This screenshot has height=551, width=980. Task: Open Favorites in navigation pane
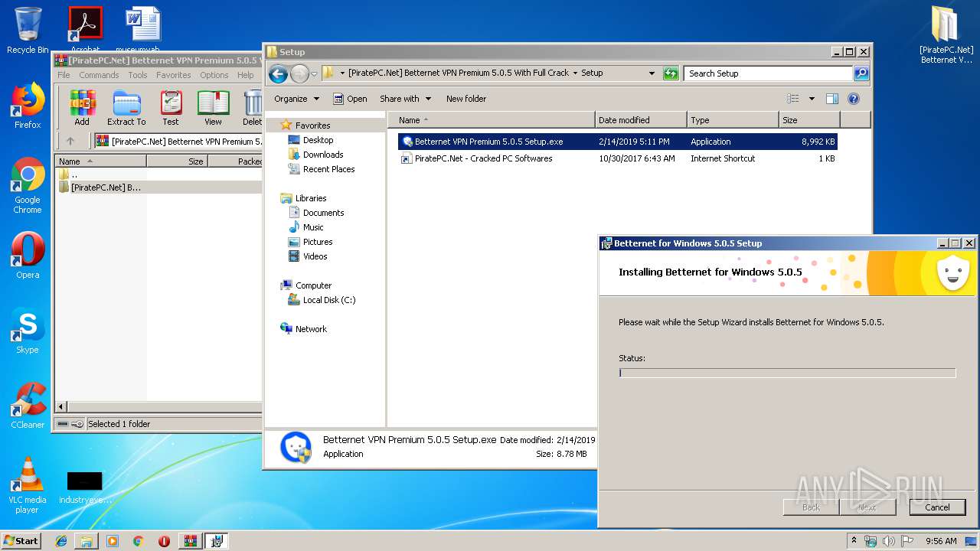click(x=313, y=126)
